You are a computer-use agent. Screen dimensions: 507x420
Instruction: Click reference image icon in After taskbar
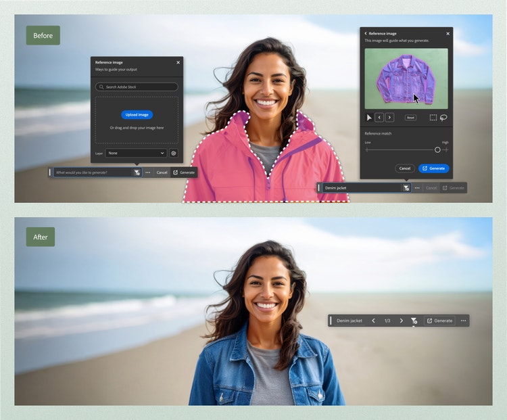[x=414, y=321]
